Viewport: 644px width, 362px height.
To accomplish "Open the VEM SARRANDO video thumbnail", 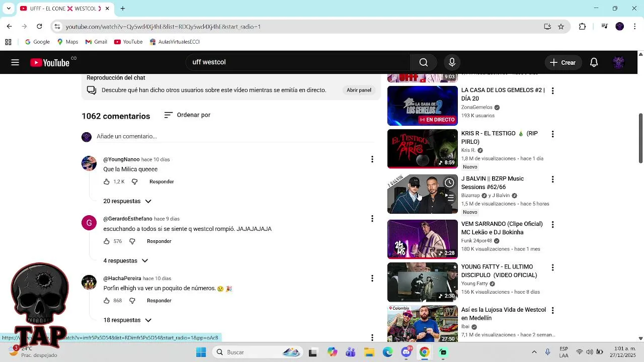I will pyautogui.click(x=423, y=239).
